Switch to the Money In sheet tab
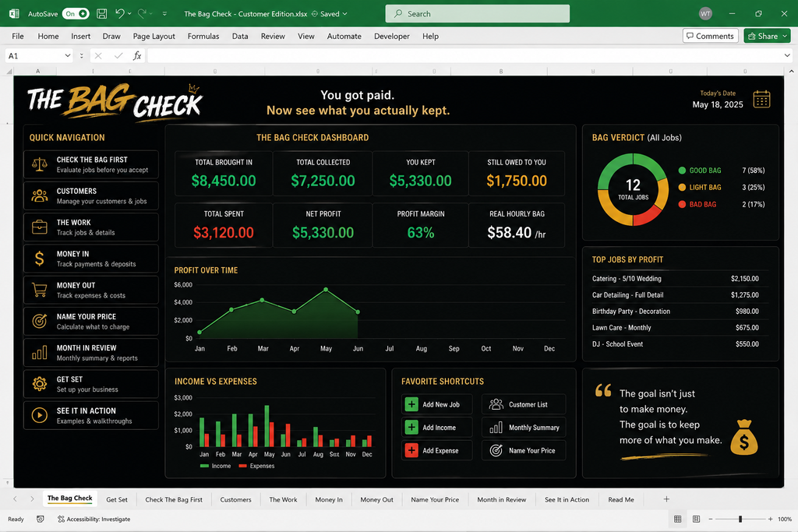The height and width of the screenshot is (532, 798). [329, 499]
